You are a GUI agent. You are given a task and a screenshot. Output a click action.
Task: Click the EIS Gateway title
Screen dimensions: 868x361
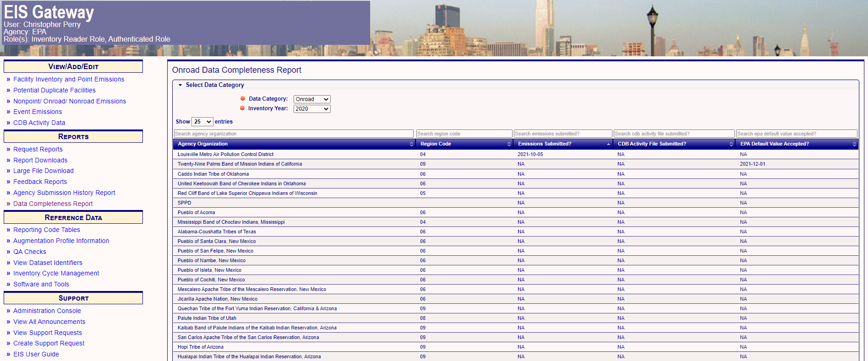coord(49,12)
